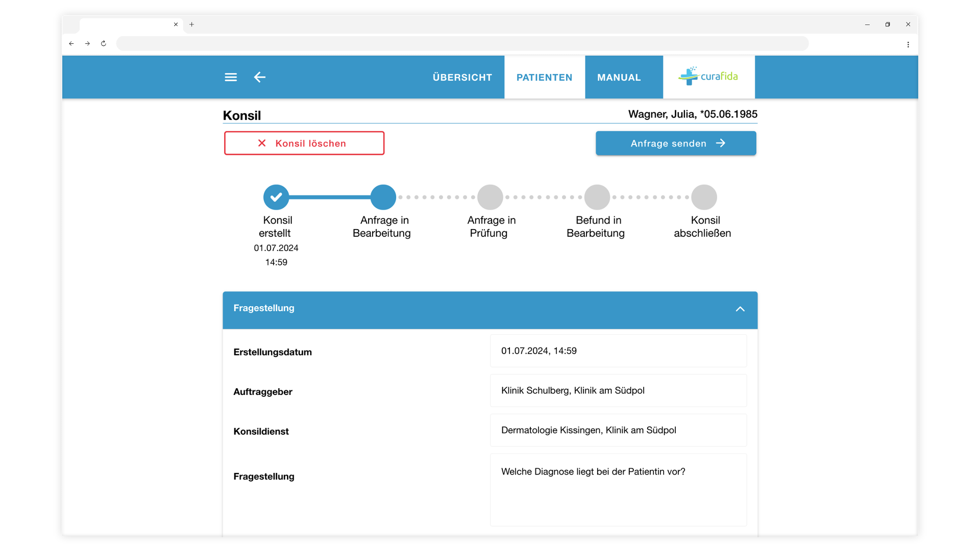The image size is (980, 551).
Task: Click the Anfrage in Bearbeitung step circle
Action: [383, 197]
